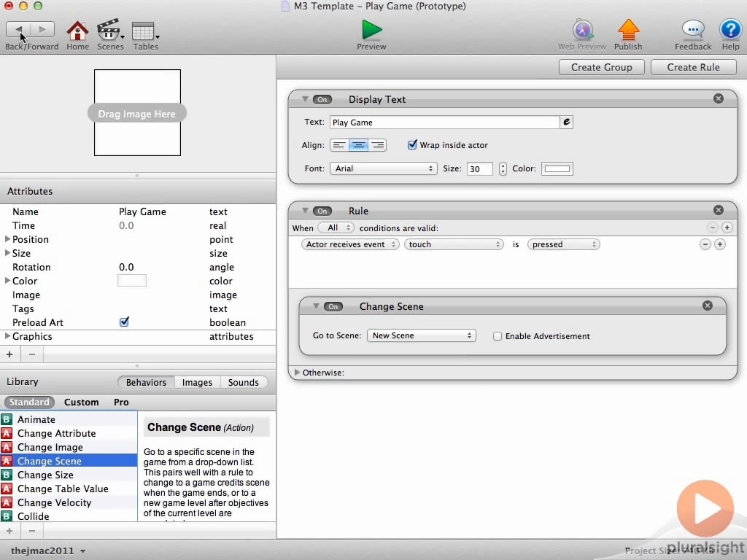Image resolution: width=747 pixels, height=560 pixels.
Task: Open the pressed state dropdown
Action: tap(563, 244)
